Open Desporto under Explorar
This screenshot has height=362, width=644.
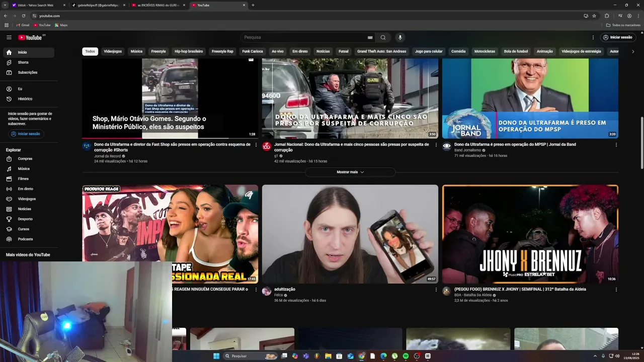tap(30, 219)
